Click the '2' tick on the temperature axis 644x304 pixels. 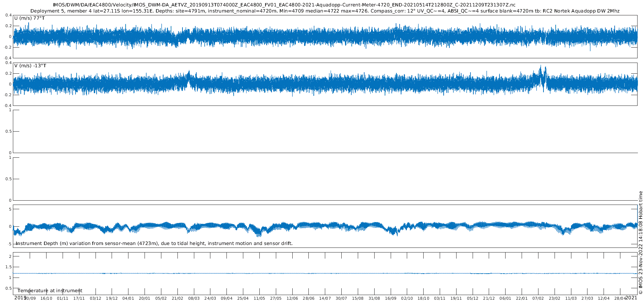(x=10, y=256)
